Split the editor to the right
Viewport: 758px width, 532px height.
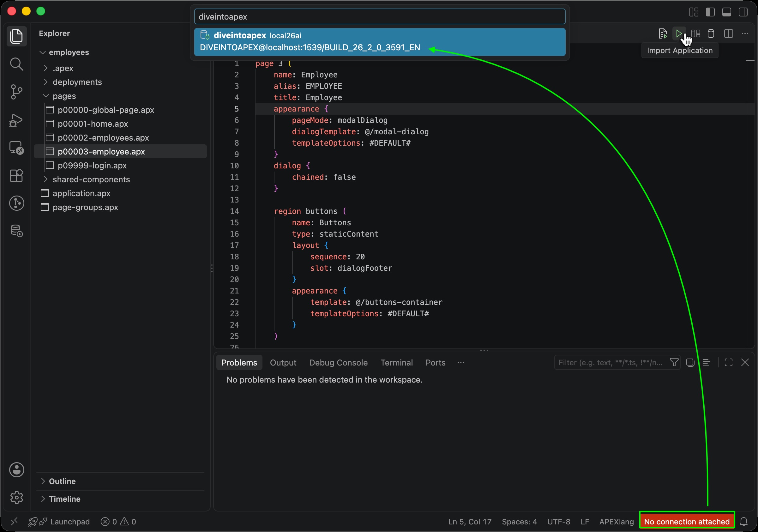(729, 34)
